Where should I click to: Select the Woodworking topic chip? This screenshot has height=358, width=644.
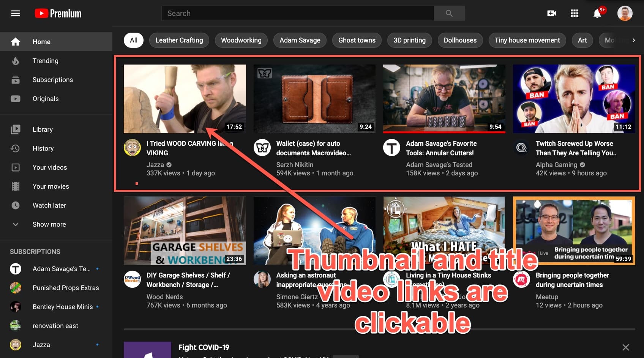[241, 40]
